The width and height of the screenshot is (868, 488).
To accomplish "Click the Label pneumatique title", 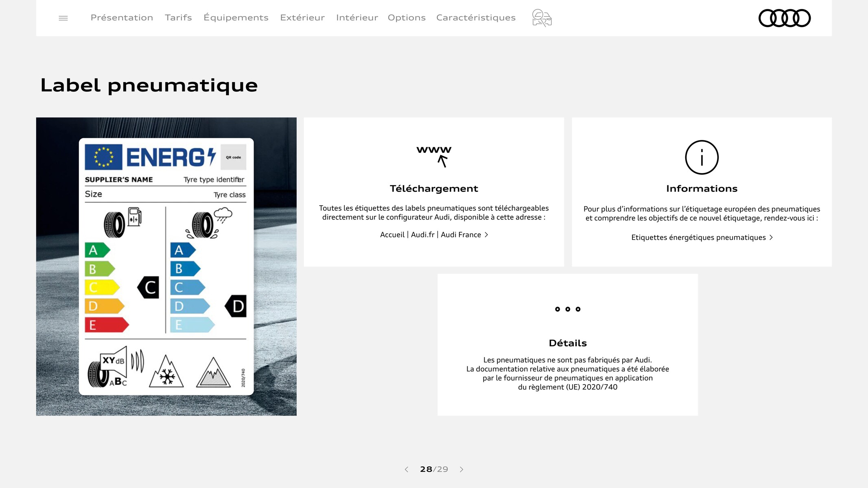I will (149, 85).
